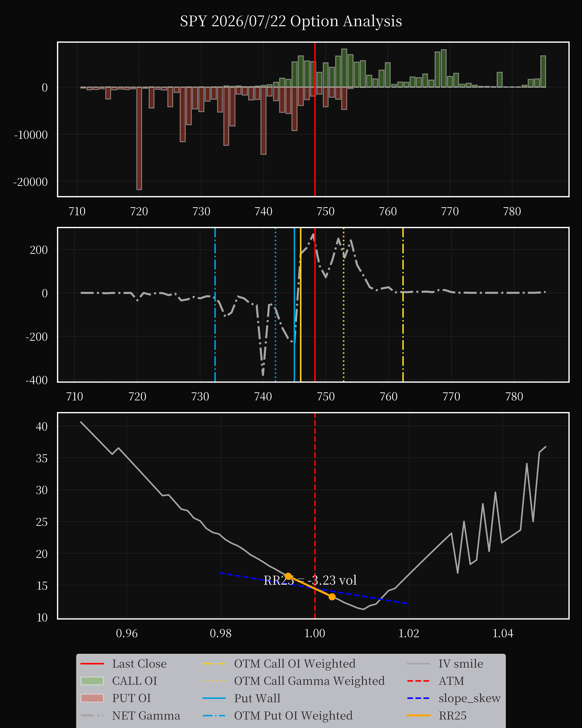Click the 'Put Wall' legend label
This screenshot has height=728, width=582.
point(258,698)
